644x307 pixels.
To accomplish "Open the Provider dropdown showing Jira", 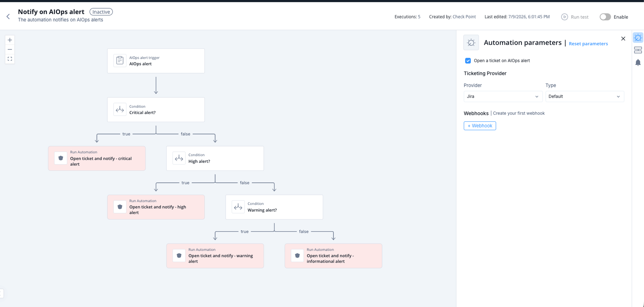I will 503,96.
